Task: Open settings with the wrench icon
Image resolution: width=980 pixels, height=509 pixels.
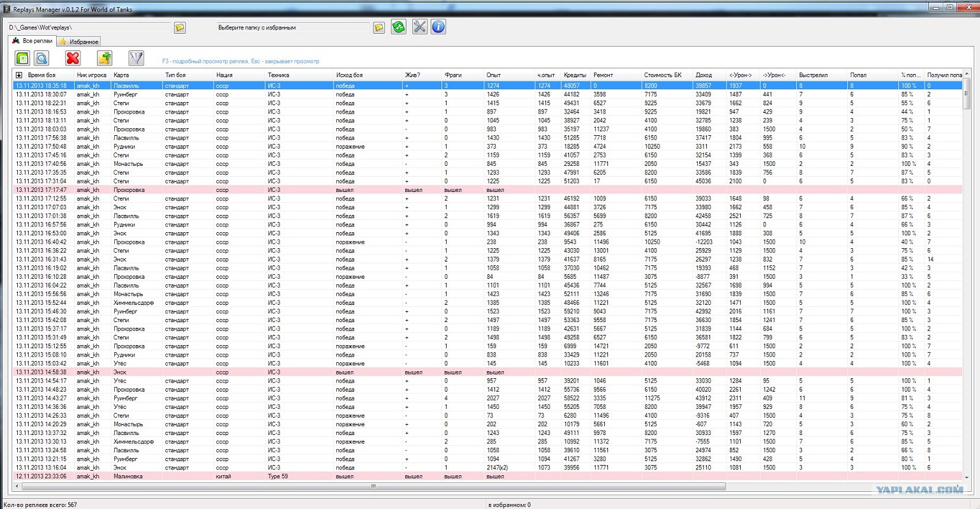Action: click(420, 27)
